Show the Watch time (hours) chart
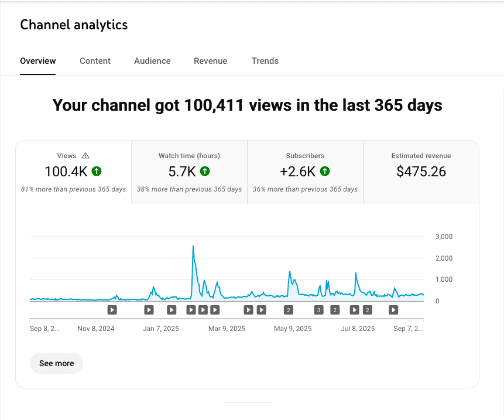The height and width of the screenshot is (420, 504). click(189, 172)
